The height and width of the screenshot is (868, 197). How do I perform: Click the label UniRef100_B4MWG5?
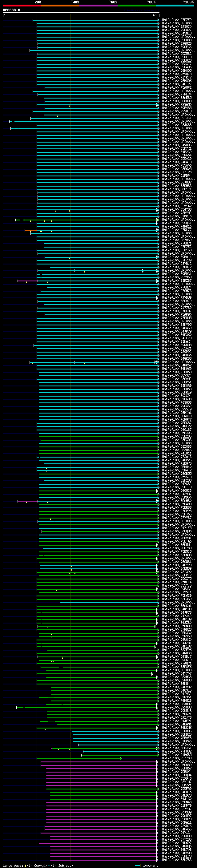coord(177,355)
